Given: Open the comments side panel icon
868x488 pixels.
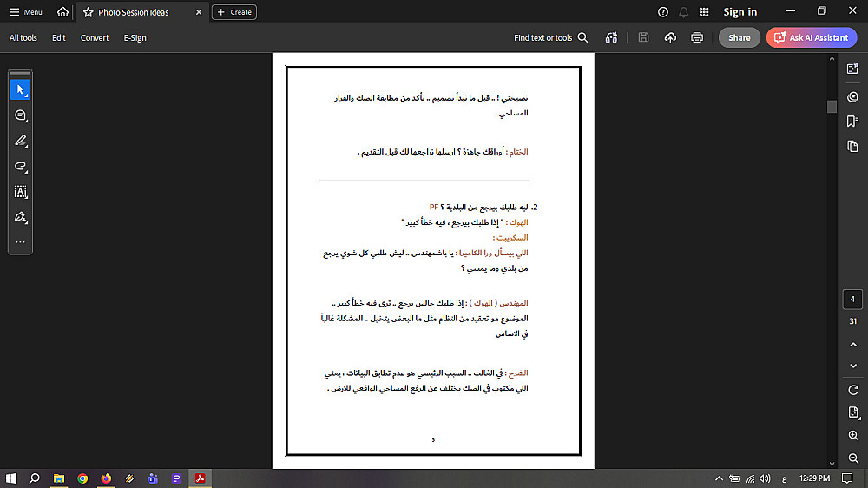Looking at the screenshot, I should (x=852, y=97).
